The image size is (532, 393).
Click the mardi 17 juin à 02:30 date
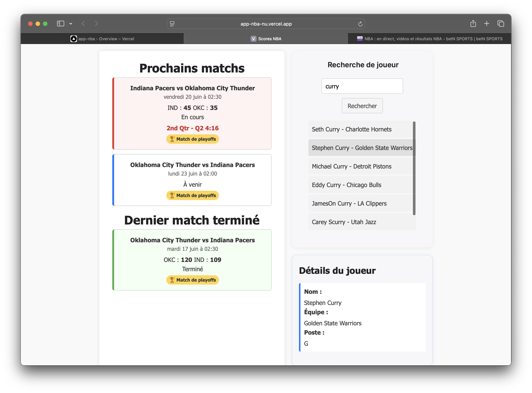pos(192,249)
